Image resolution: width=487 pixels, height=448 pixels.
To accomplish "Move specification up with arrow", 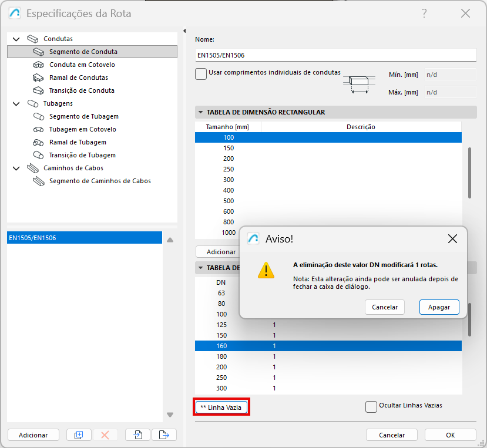I will pos(170,240).
